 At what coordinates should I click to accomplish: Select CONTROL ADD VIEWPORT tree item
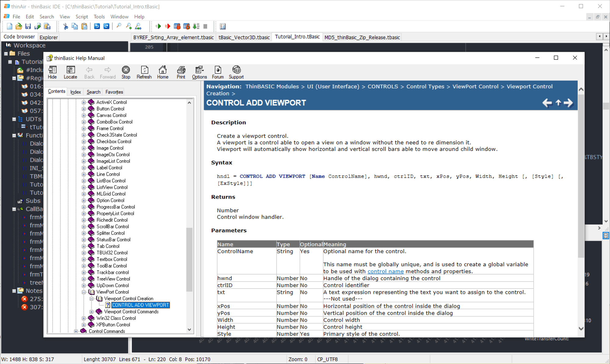click(x=140, y=305)
